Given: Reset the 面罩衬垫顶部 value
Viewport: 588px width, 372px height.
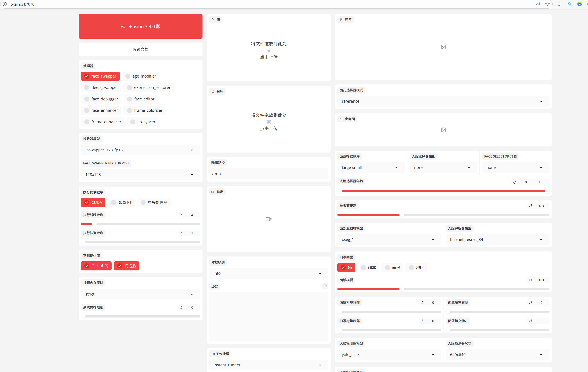Looking at the screenshot, I should (422, 303).
